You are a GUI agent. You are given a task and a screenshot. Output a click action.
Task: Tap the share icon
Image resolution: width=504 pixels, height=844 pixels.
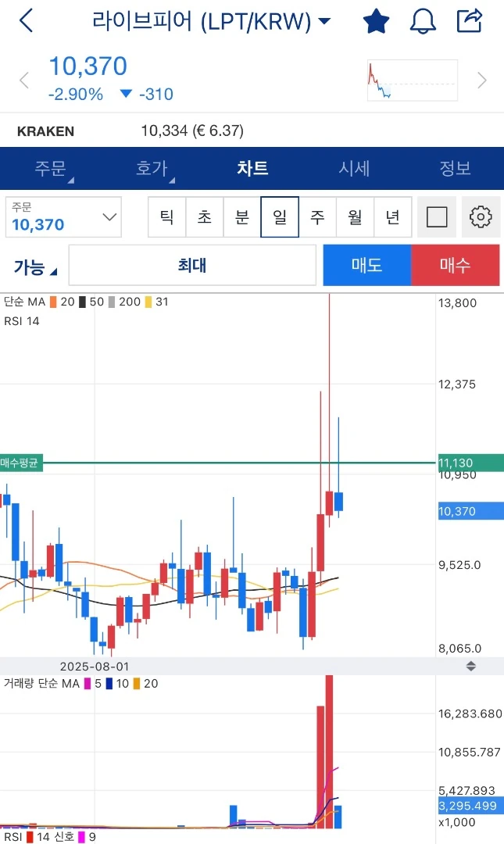(x=470, y=21)
